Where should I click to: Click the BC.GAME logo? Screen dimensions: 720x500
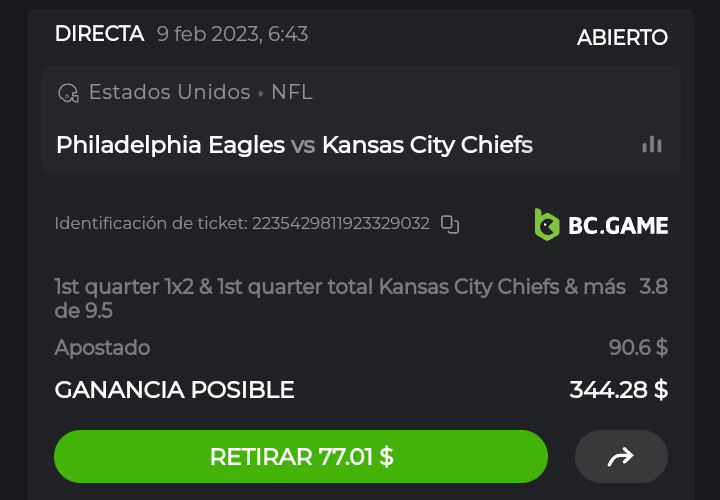pos(601,225)
